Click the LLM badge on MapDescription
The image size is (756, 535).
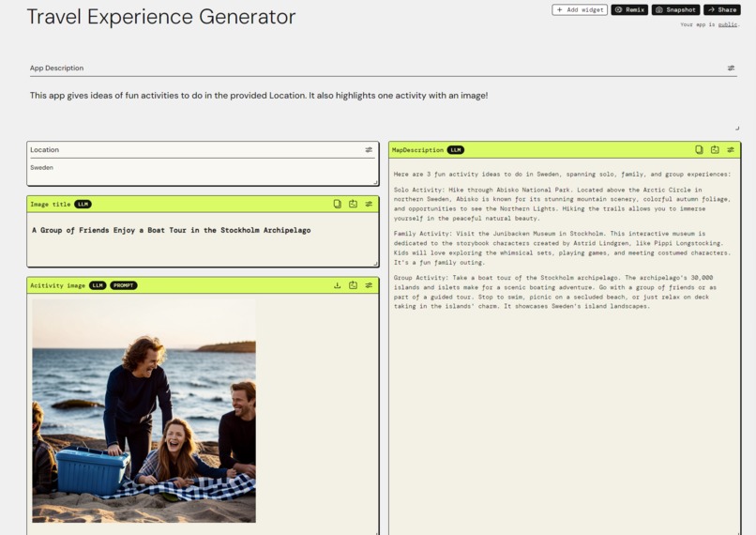456,150
